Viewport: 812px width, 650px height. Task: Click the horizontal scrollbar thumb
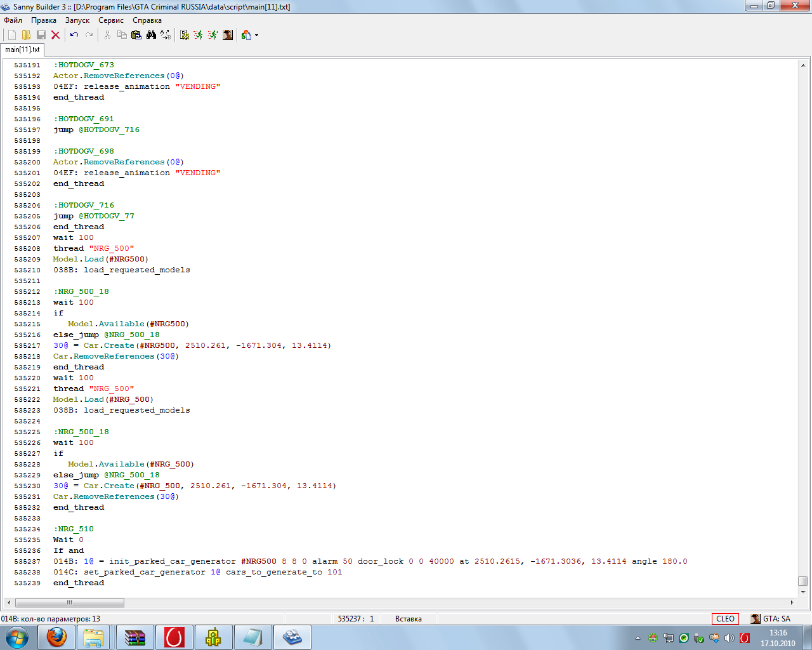coord(69,602)
